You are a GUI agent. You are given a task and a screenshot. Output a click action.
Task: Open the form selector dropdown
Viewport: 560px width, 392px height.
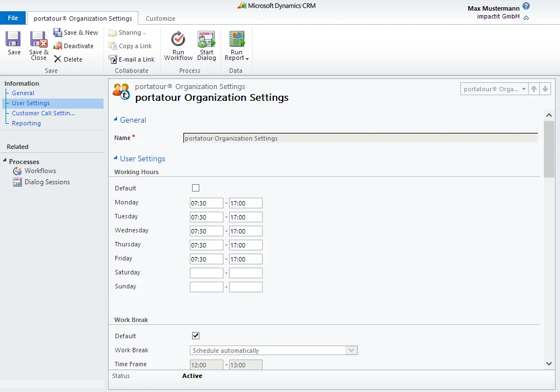click(x=494, y=89)
